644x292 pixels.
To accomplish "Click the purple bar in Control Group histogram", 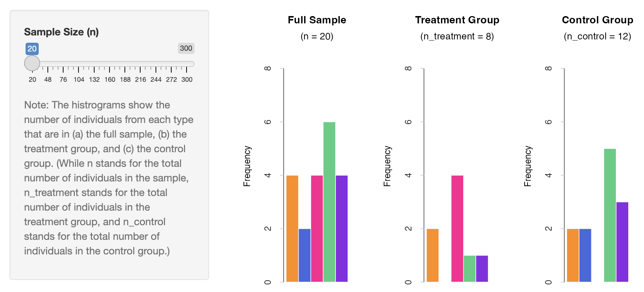I will point(622,242).
